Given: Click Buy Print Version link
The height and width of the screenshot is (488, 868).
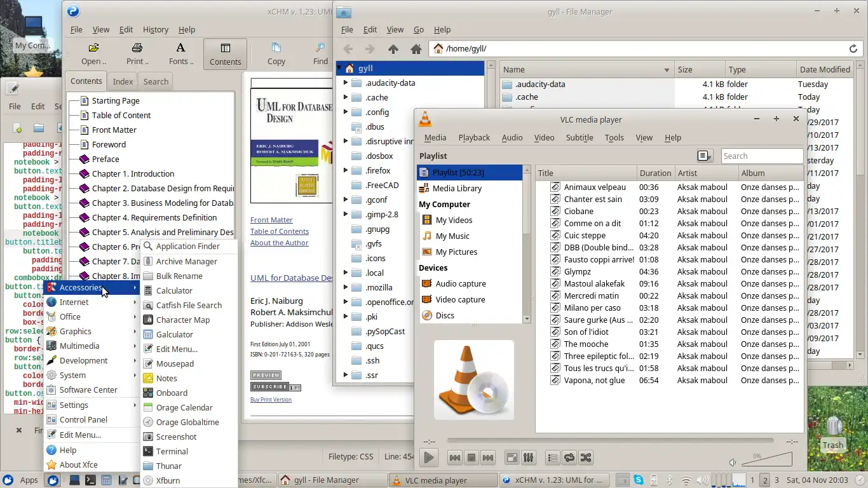Looking at the screenshot, I should (x=271, y=400).
